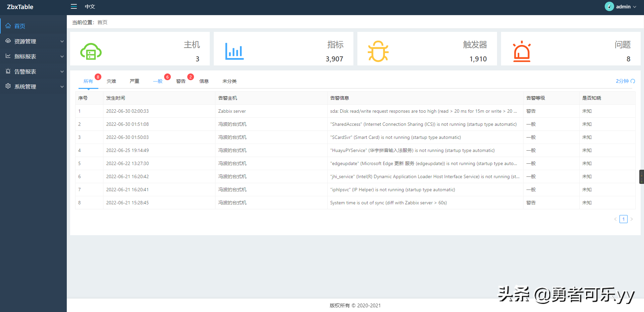Click the refresh icon next to 2分钟
Image resolution: width=644 pixels, height=312 pixels.
633,81
